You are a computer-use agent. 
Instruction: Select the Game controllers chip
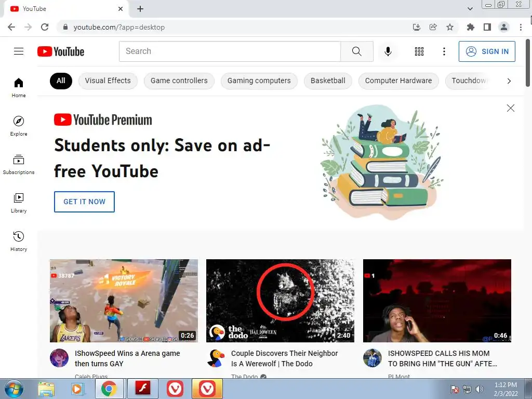pos(179,81)
